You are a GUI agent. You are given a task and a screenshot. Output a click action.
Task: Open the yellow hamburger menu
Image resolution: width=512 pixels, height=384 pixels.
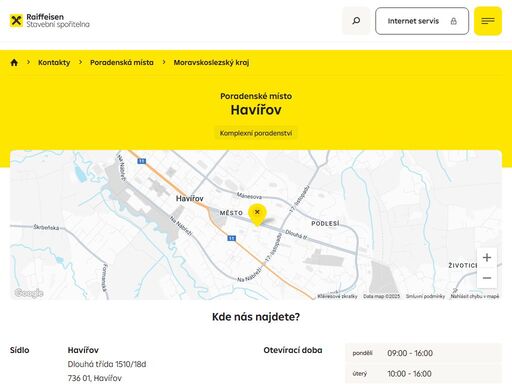tap(488, 21)
